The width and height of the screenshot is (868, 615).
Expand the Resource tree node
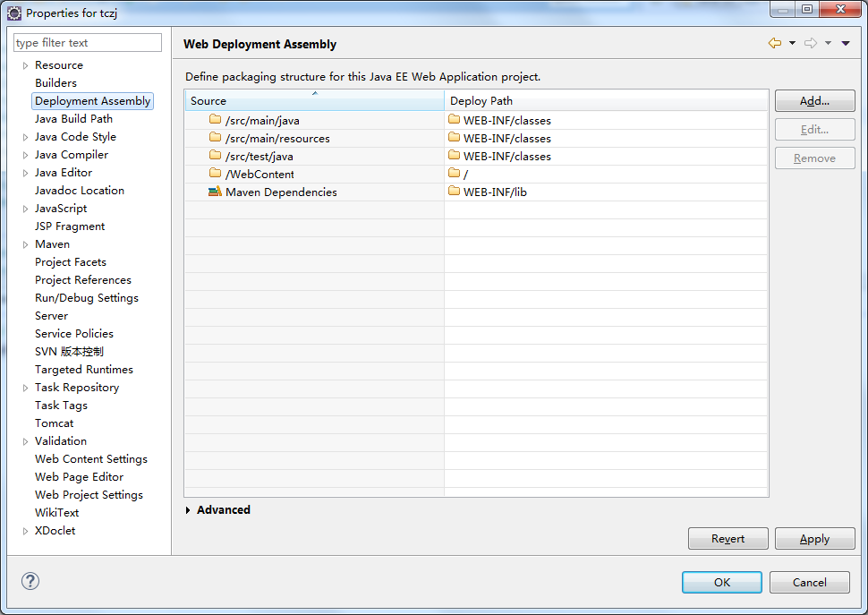[25, 65]
